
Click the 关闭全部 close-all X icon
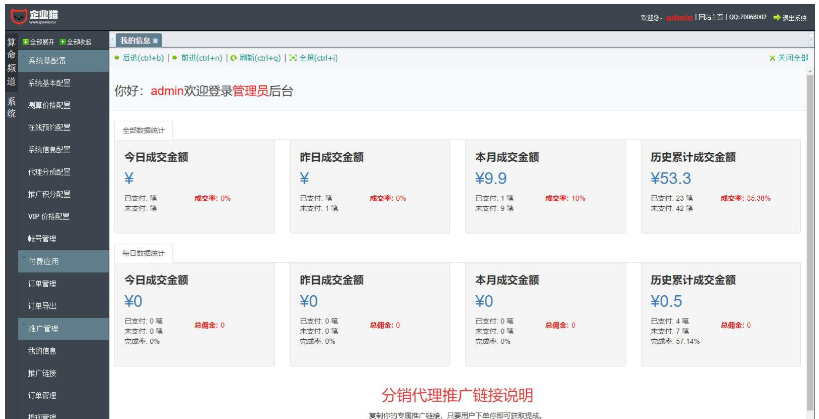coord(772,58)
